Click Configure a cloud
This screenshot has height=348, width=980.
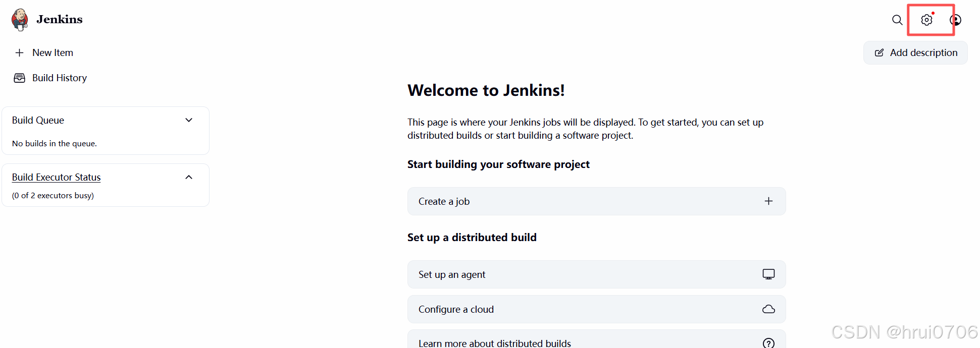click(596, 309)
